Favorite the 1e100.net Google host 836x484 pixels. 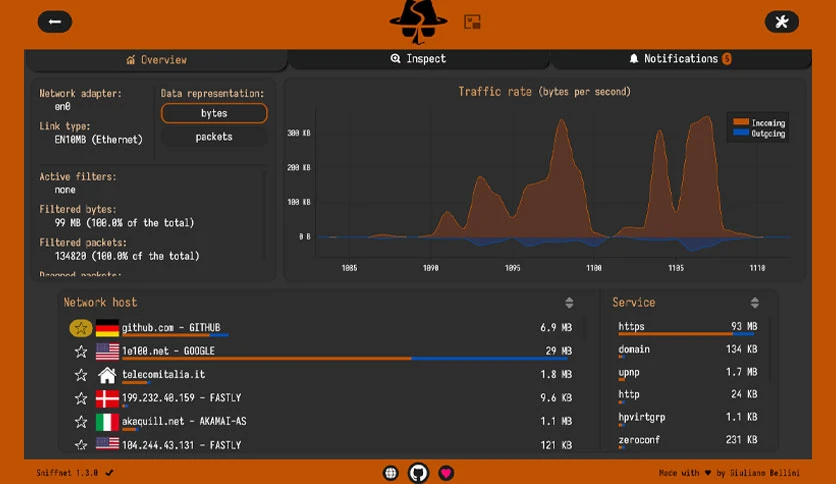point(81,351)
